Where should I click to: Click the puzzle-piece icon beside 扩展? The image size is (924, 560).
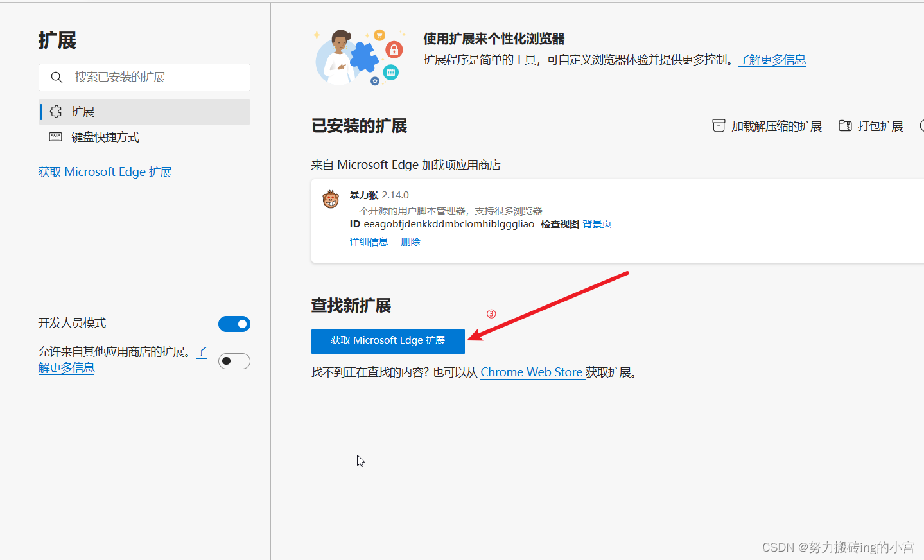56,112
